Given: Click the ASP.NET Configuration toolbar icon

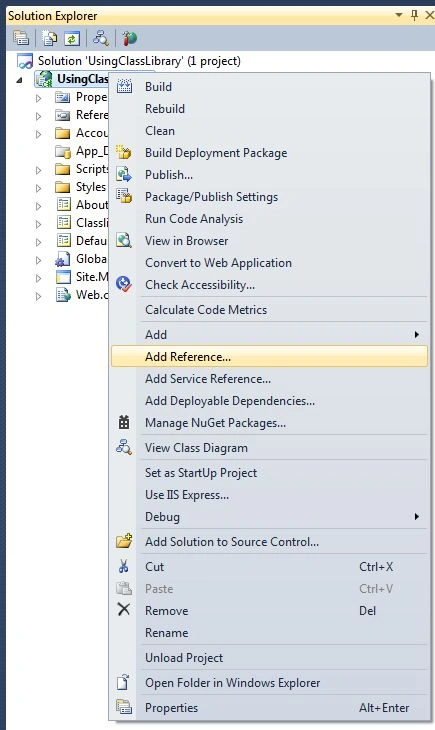Looking at the screenshot, I should (x=129, y=38).
